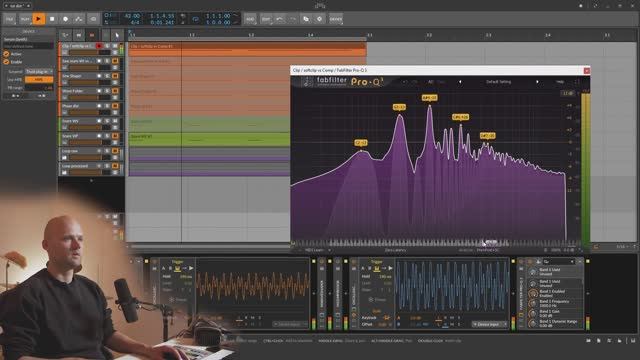Viewport: 640px width, 360px height.
Task: Solo the Saw Shaper track
Action: point(107,76)
